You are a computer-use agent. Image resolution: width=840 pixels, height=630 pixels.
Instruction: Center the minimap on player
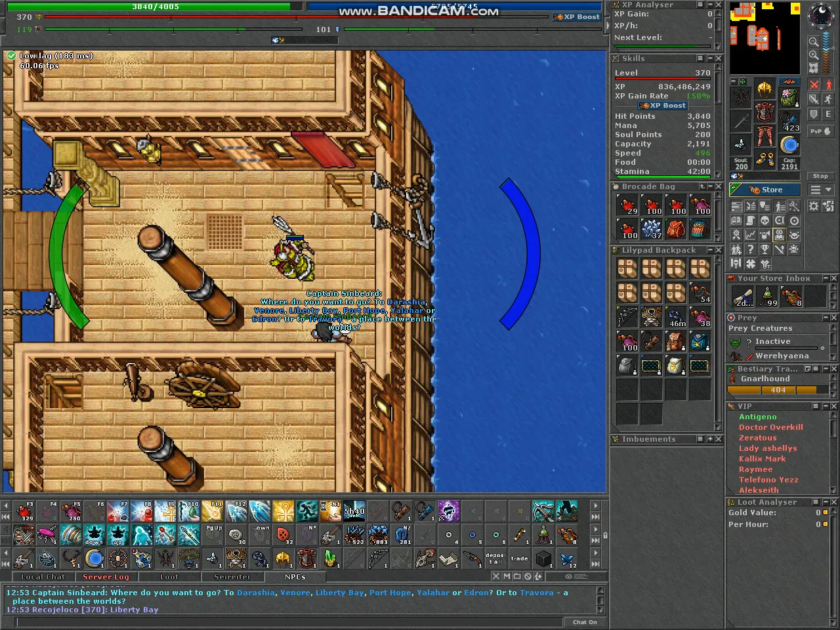pyautogui.click(x=814, y=68)
